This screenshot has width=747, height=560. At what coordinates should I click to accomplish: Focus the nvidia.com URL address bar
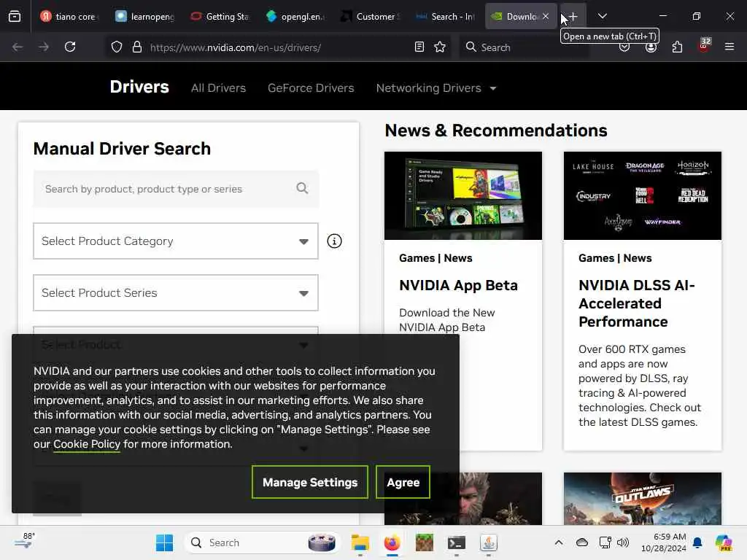tap(276, 47)
